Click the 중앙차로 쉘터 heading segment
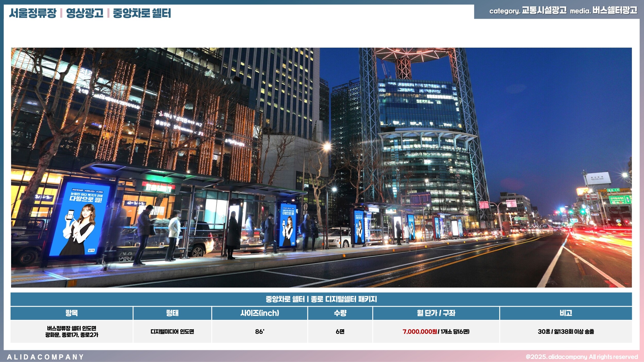Image resolution: width=644 pixels, height=362 pixels. (x=142, y=13)
